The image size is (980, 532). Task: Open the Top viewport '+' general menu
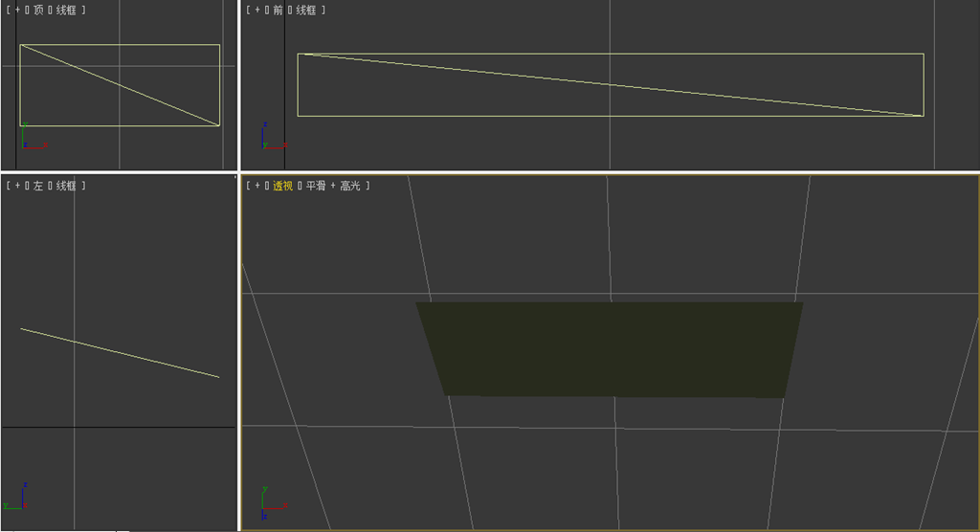(x=17, y=10)
